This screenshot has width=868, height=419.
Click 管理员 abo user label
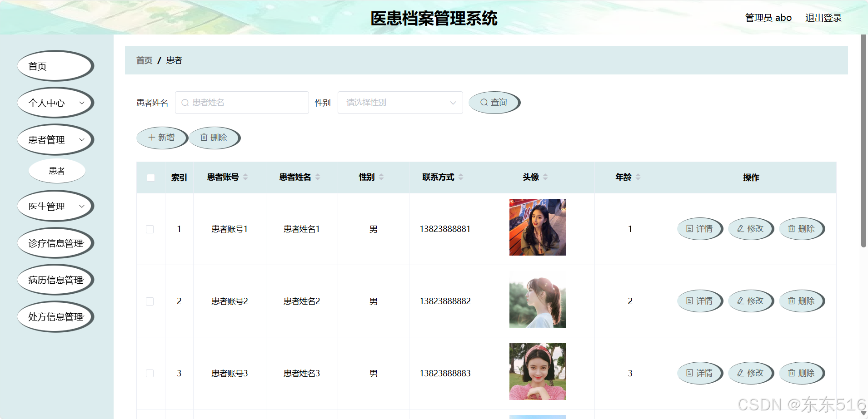pos(768,18)
